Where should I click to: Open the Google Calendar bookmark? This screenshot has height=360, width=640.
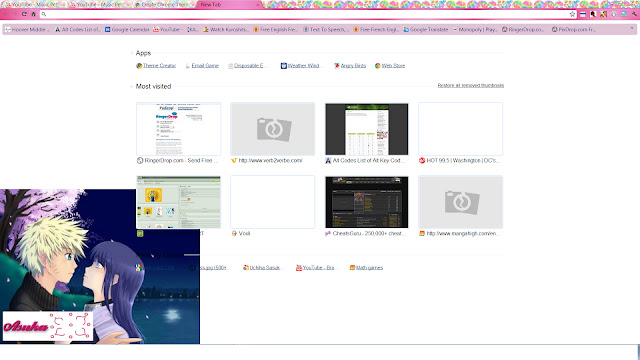click(127, 29)
